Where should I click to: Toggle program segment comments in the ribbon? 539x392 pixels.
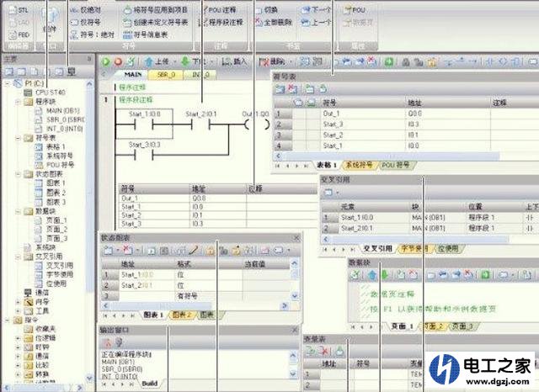(x=221, y=23)
